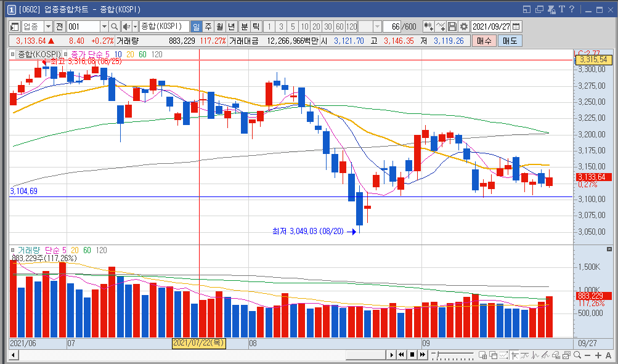Click the overlapping windows icon at bottom
The image size is (618, 364).
(x=493, y=355)
